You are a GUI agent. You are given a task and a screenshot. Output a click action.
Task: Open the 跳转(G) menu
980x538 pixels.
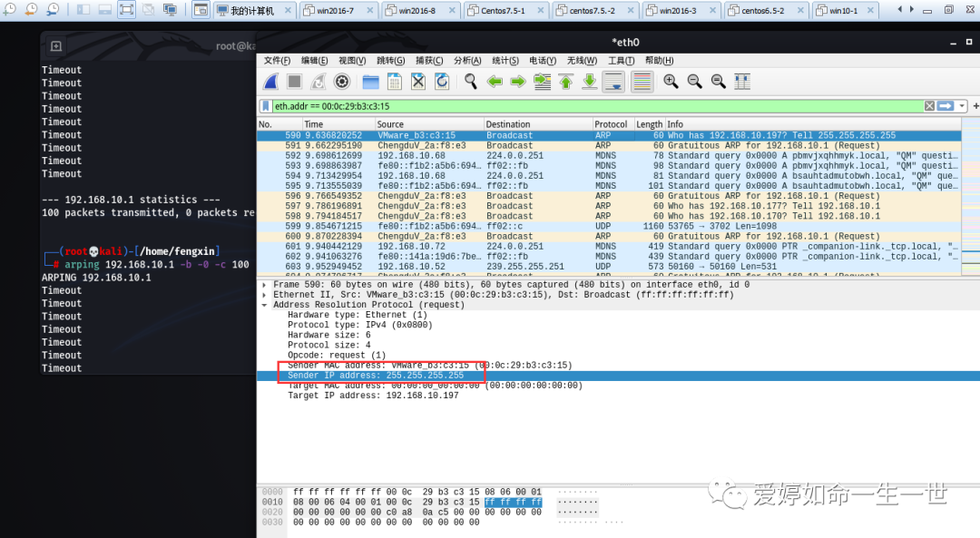390,61
